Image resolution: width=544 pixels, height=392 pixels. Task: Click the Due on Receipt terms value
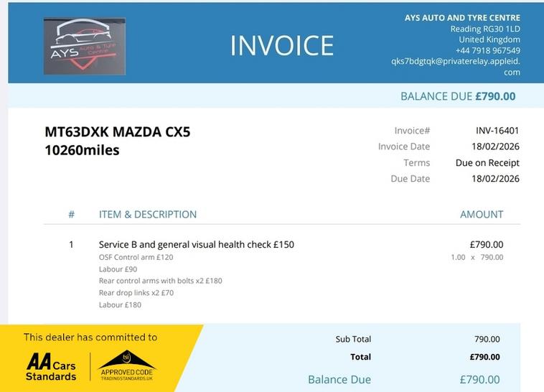[x=487, y=163]
